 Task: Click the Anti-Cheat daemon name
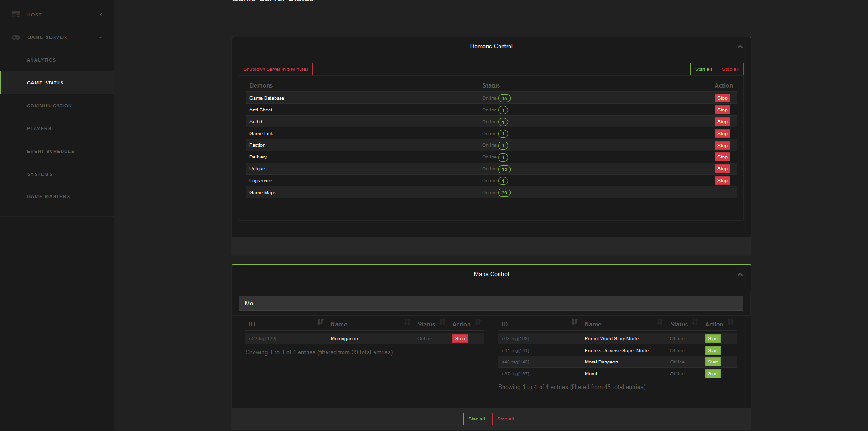(x=261, y=110)
